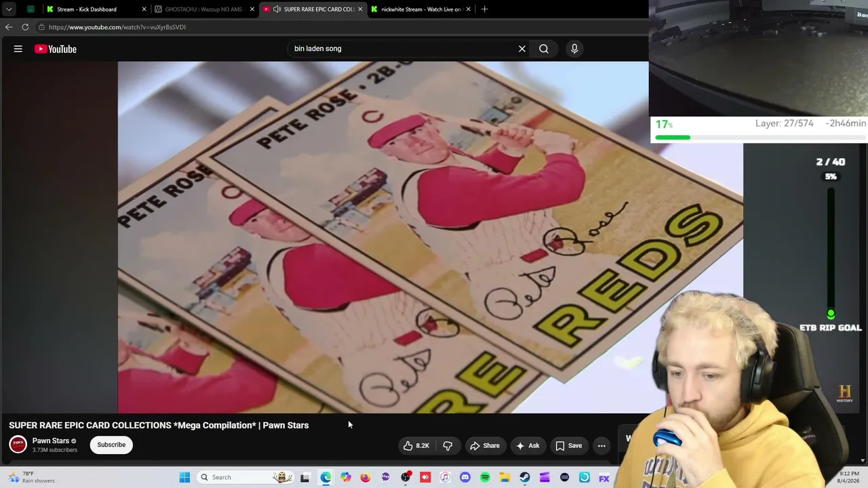The height and width of the screenshot is (488, 868).
Task: Open the Pawn Stars channel name link
Action: click(51, 441)
